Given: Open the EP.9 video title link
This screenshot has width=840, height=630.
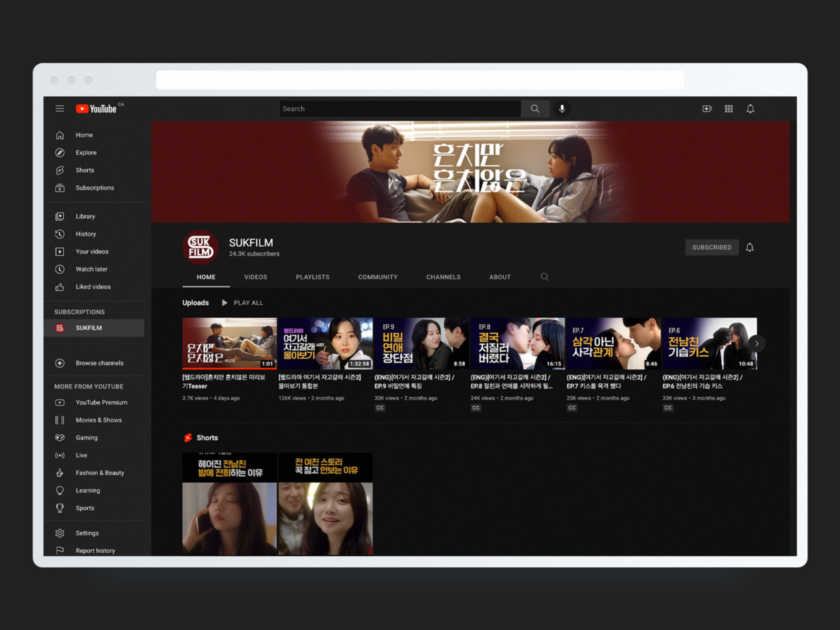Looking at the screenshot, I should click(x=414, y=382).
